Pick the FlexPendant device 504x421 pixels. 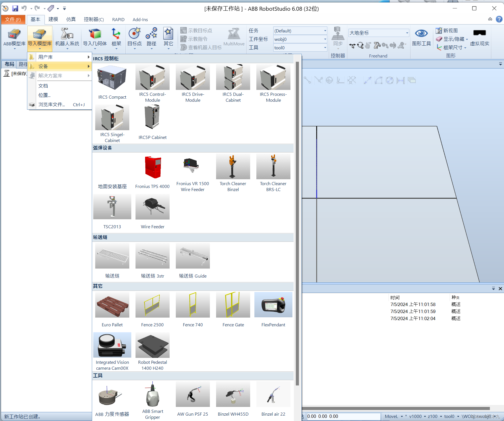tap(273, 310)
